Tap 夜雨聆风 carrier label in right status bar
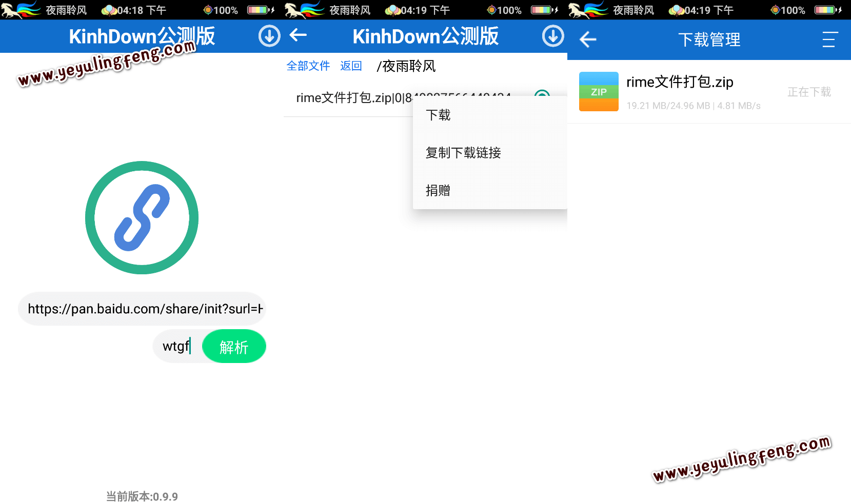 (x=634, y=10)
